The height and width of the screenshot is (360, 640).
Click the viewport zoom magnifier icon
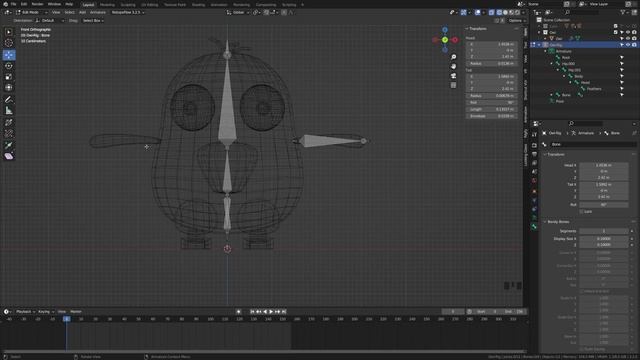pos(453,57)
